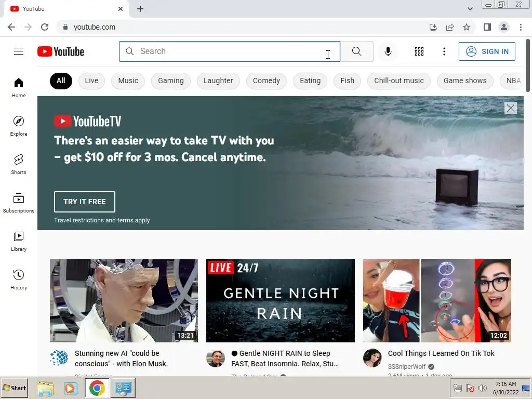Select the Music filter chip
Screen dimensions: 532x399
click(128, 81)
